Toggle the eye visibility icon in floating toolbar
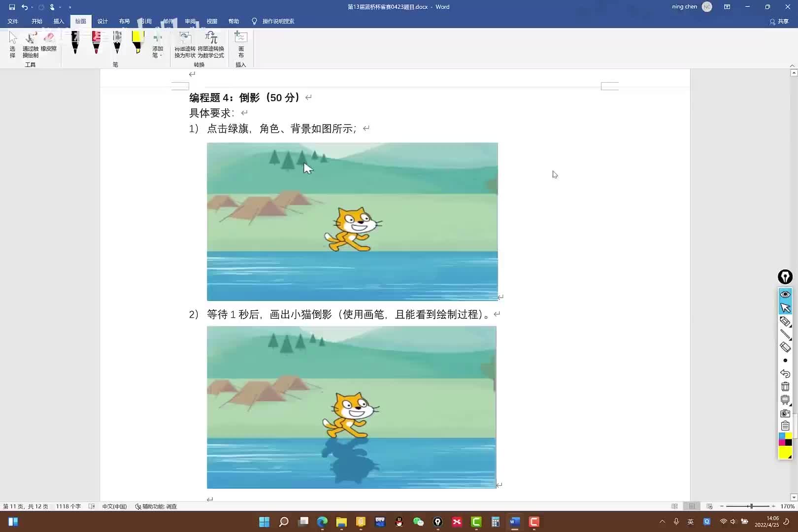798x532 pixels. [785, 294]
